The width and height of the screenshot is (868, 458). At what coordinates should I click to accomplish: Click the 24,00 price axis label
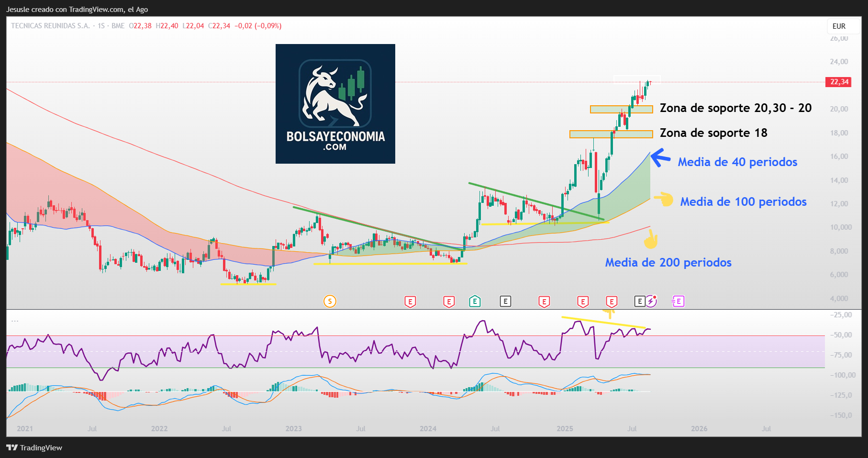point(839,62)
